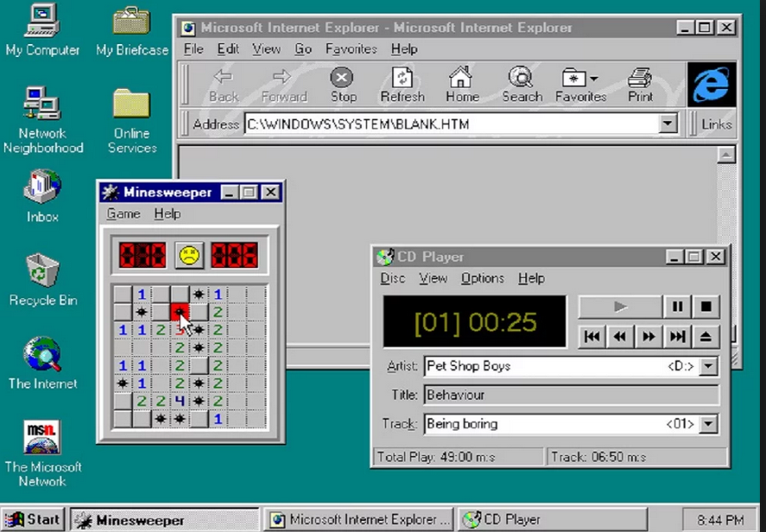Switch to Minesweeper from the taskbar
Image resolution: width=766 pixels, height=532 pixels.
[164, 519]
